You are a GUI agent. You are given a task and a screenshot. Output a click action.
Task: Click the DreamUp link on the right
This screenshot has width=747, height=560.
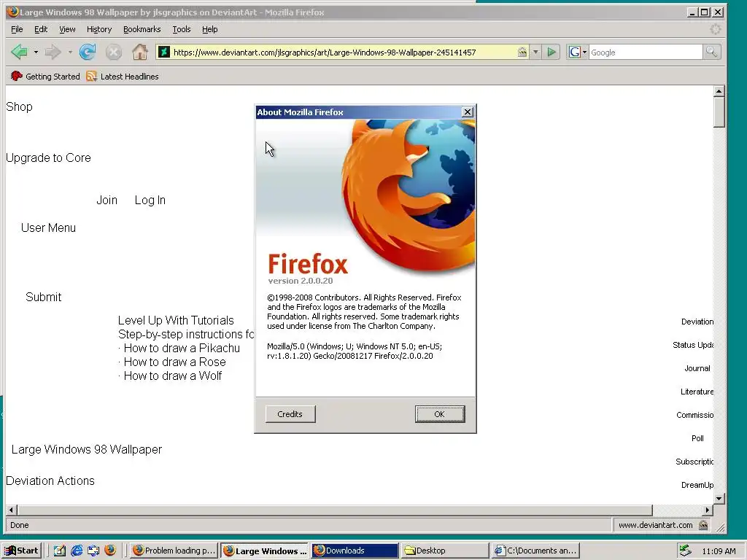pyautogui.click(x=697, y=485)
